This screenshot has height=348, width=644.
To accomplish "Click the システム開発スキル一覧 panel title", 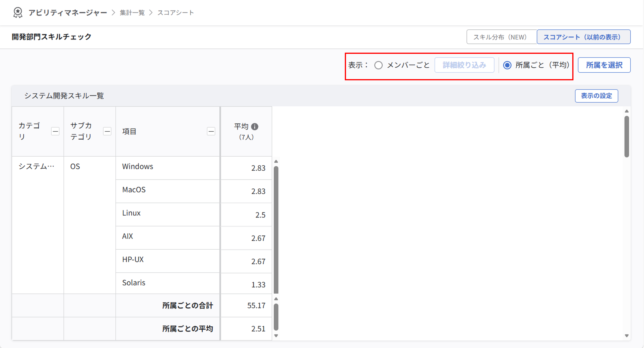I will pyautogui.click(x=64, y=96).
